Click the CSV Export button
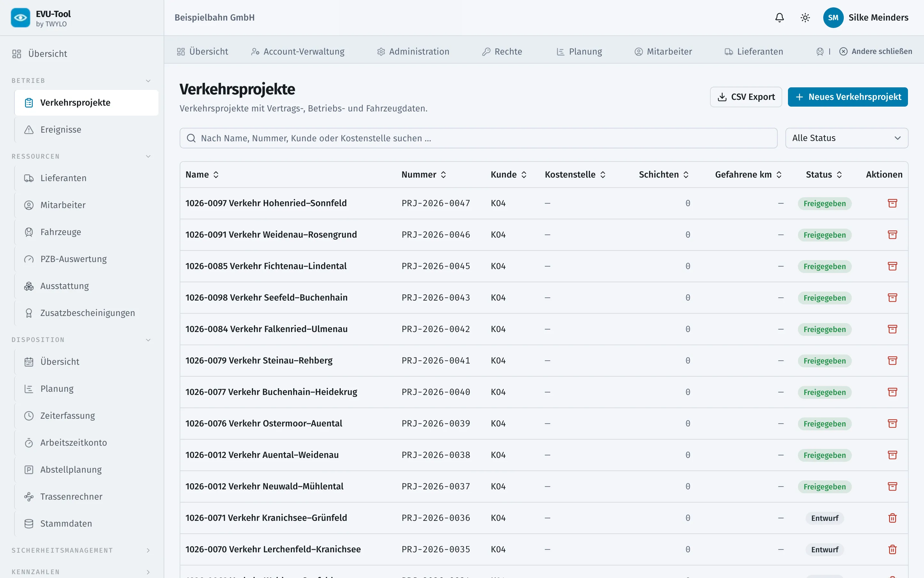 (746, 97)
